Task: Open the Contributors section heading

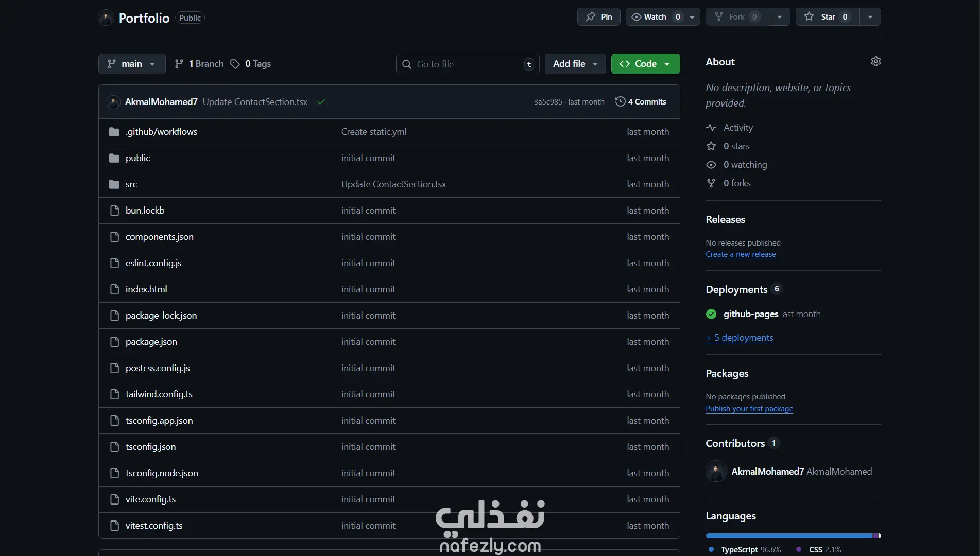Action: [x=735, y=443]
